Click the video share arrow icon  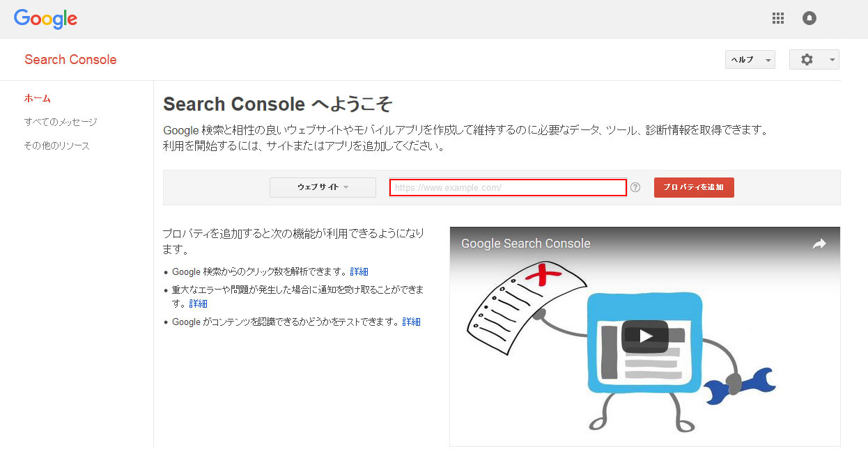tap(819, 244)
